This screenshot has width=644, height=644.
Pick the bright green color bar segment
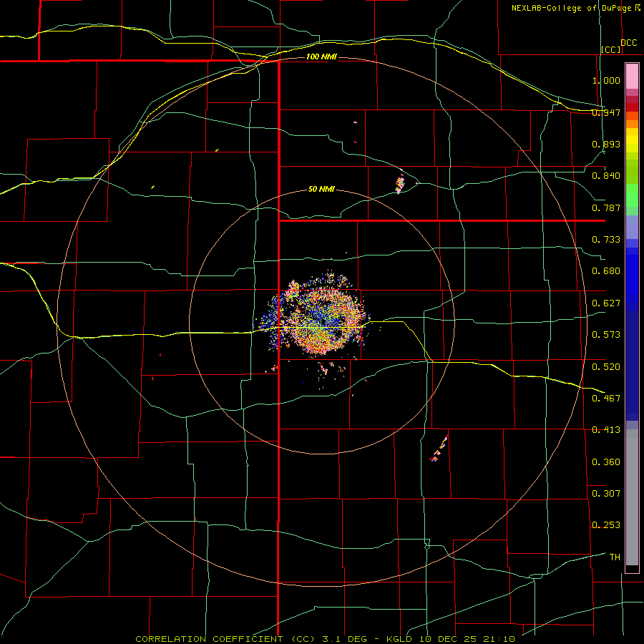point(632,195)
